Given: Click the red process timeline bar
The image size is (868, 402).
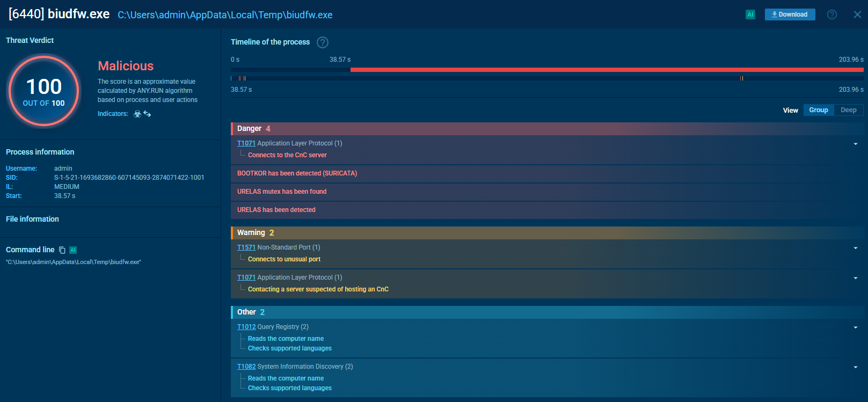Looking at the screenshot, I should coord(607,70).
